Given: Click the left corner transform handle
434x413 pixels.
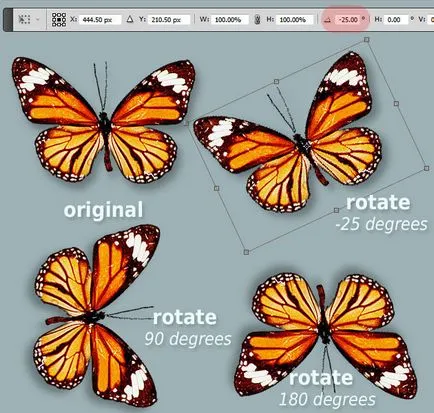Looking at the screenshot, I should pyautogui.click(x=186, y=123).
